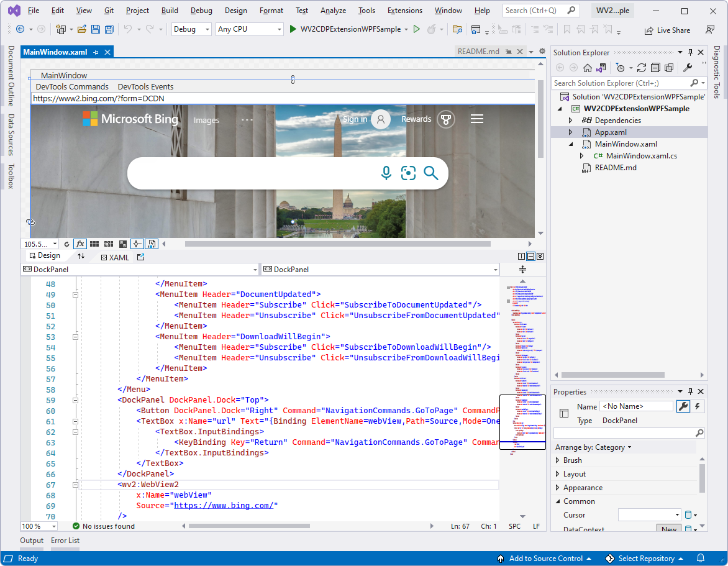Switch Properties panel to Events view

tap(698, 406)
